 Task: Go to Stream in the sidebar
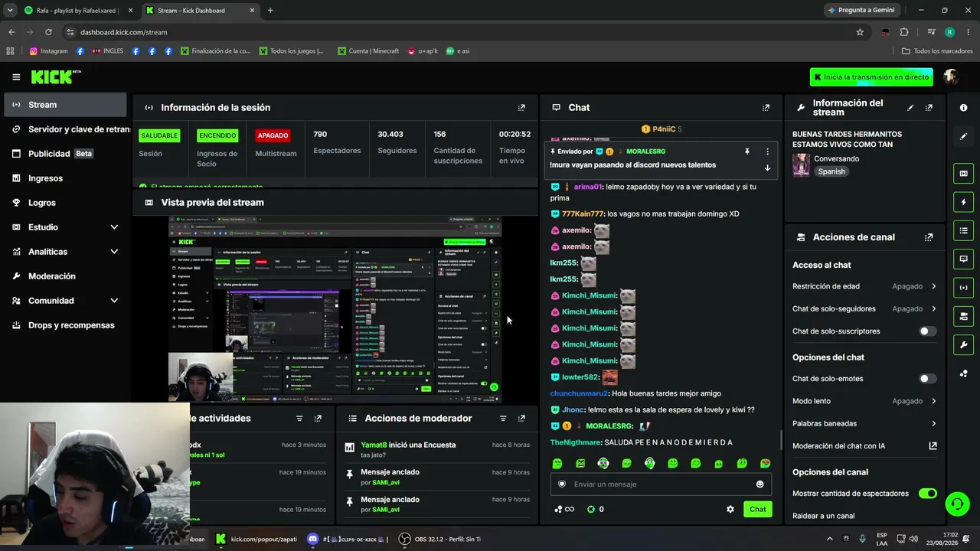pos(66,105)
